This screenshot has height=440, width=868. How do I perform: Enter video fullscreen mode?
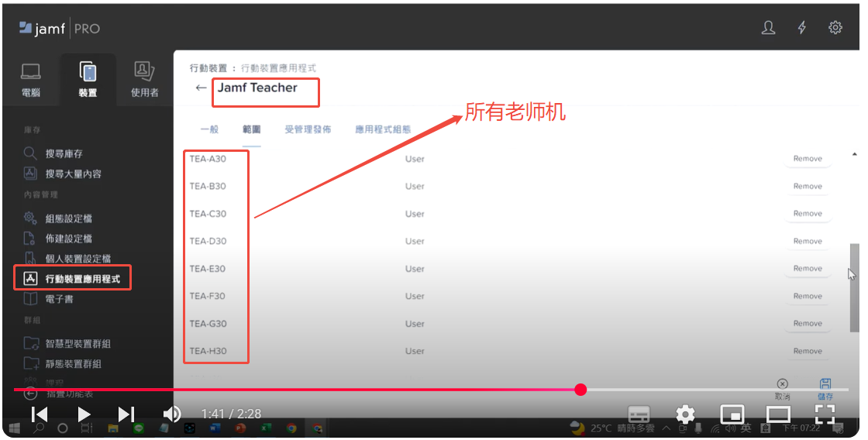tap(825, 414)
